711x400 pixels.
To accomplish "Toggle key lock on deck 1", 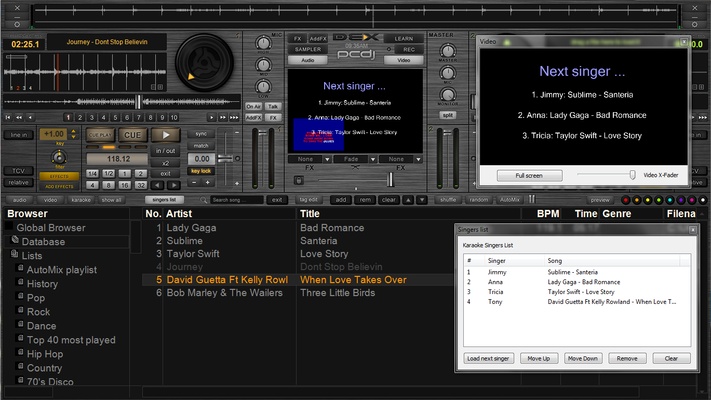I will click(x=201, y=171).
